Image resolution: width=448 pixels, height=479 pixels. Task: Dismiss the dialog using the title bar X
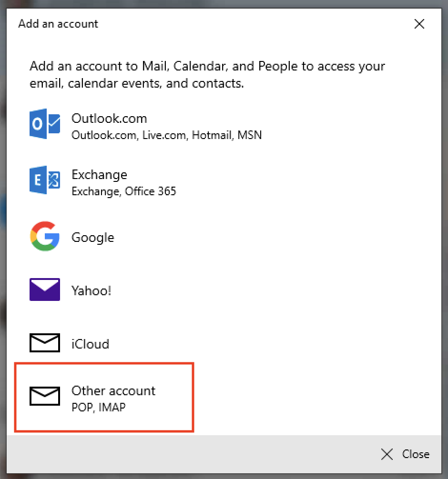(x=419, y=24)
